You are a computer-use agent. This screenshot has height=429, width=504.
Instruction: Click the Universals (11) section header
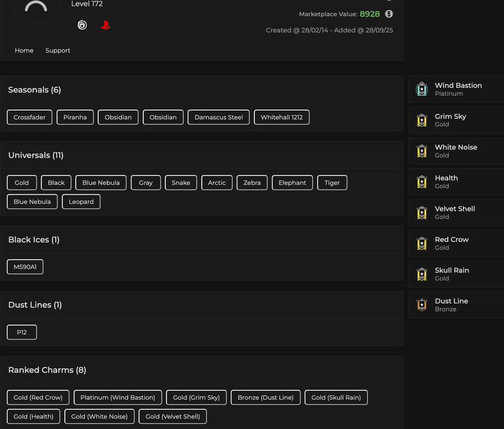click(35, 156)
